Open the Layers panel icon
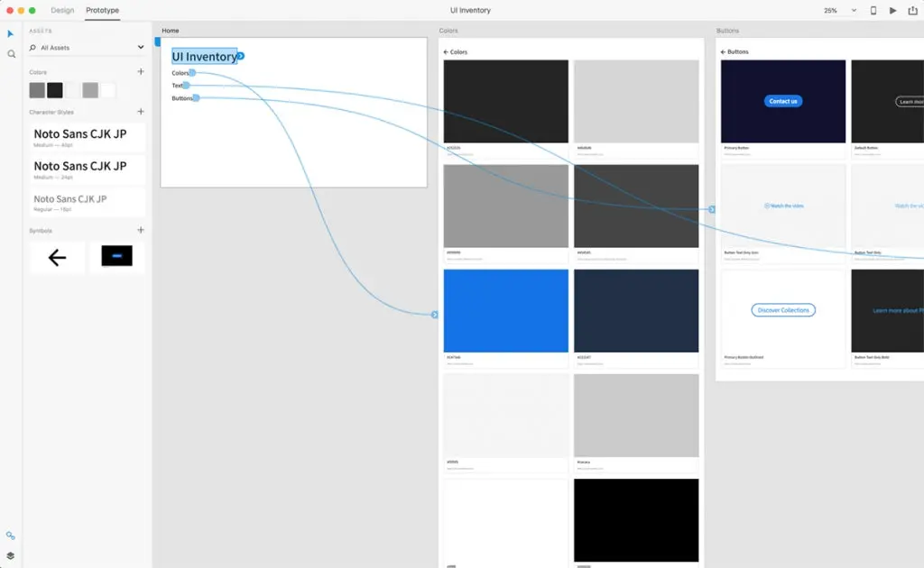Screen dimensions: 924x568 11,555
